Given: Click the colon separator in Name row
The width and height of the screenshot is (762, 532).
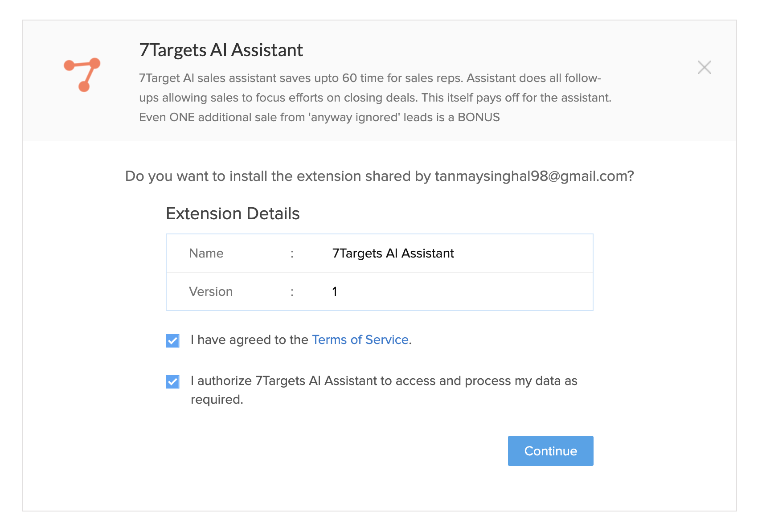Looking at the screenshot, I should pos(292,254).
